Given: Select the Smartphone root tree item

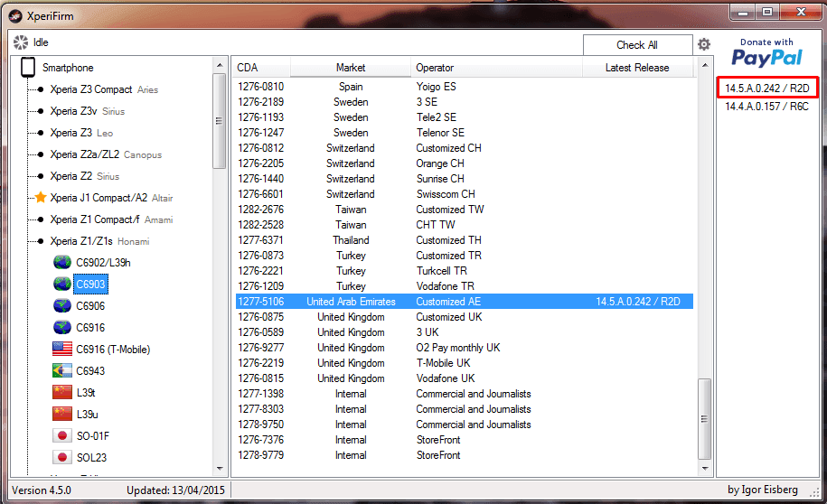Looking at the screenshot, I should coord(68,68).
